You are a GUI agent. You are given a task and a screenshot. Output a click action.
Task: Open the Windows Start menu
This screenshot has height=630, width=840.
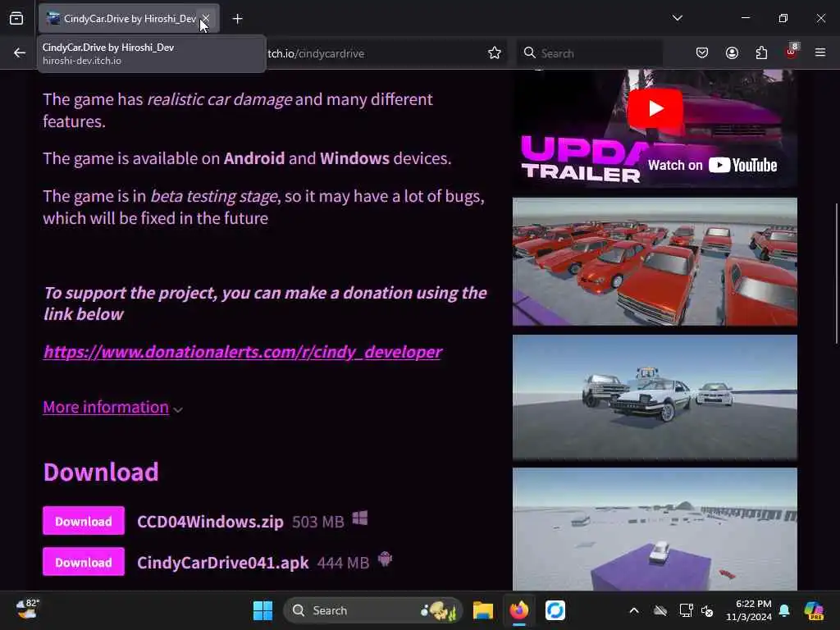coord(262,610)
